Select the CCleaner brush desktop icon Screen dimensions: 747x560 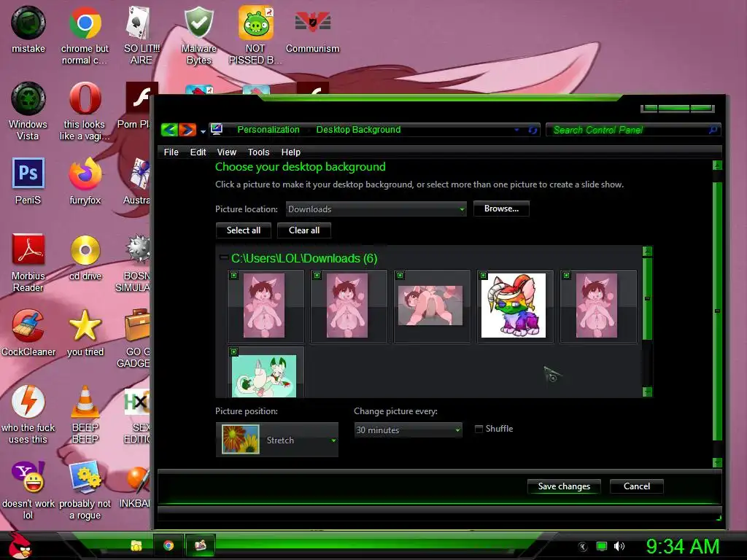point(28,332)
